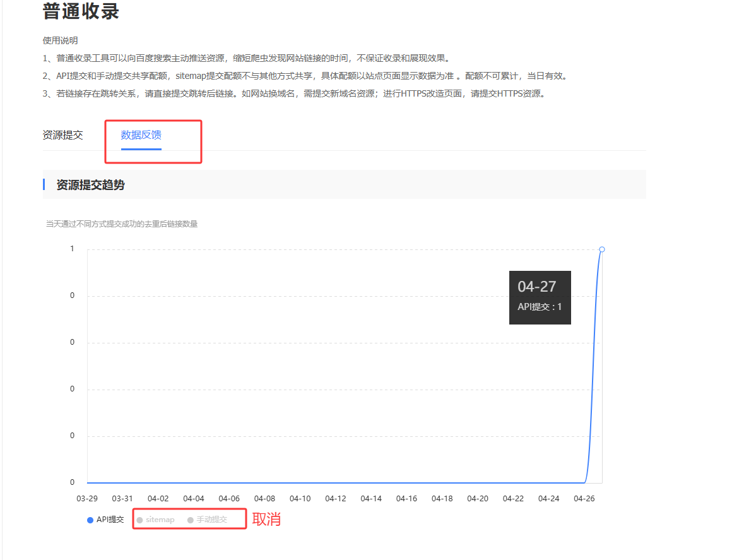Viewport: 756px width, 560px height.
Task: Click instruction line 2 about sitemap提交配额
Action: tap(305, 76)
